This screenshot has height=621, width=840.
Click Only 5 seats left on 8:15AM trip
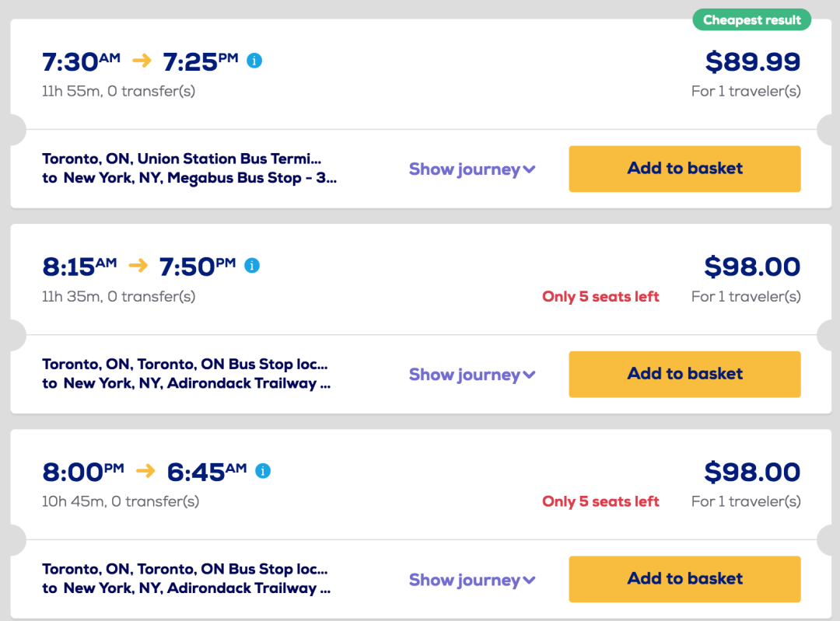pyautogui.click(x=600, y=297)
